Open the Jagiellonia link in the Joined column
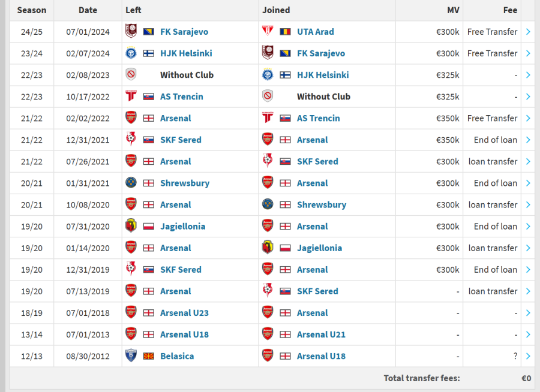This screenshot has width=540, height=392. point(319,248)
